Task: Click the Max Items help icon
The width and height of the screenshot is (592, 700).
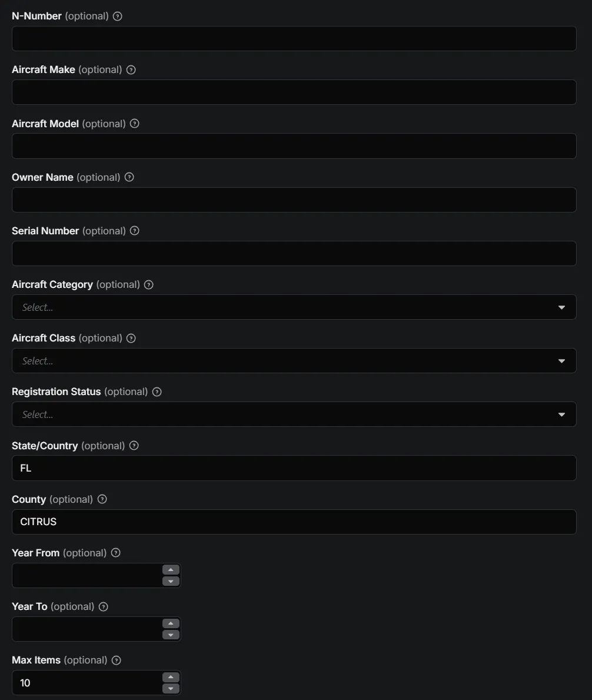Action: 117,661
